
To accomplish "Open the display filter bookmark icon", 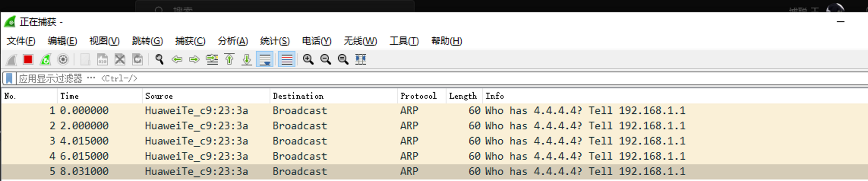I will [9, 79].
